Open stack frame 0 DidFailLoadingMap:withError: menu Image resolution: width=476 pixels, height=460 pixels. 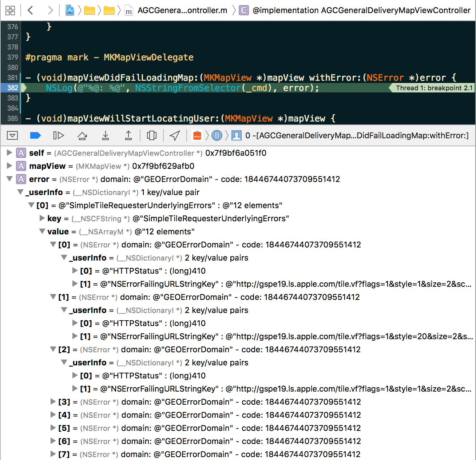pyautogui.click(x=357, y=136)
